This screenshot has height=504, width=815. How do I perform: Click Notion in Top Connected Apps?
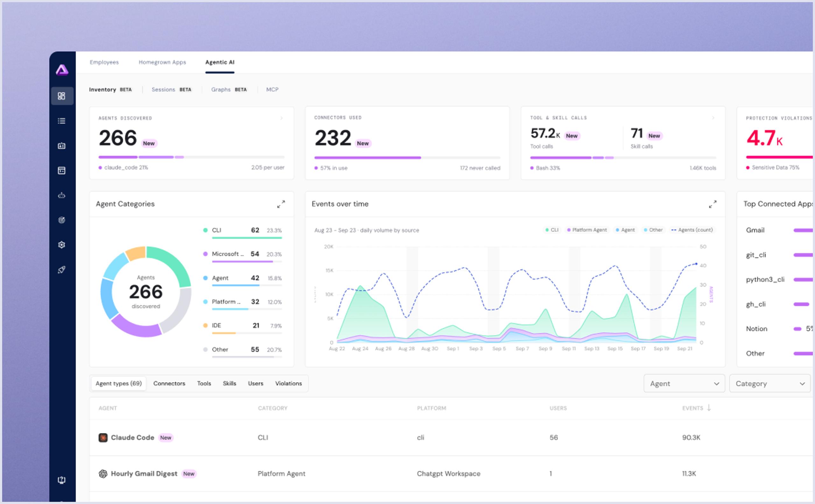pyautogui.click(x=756, y=329)
